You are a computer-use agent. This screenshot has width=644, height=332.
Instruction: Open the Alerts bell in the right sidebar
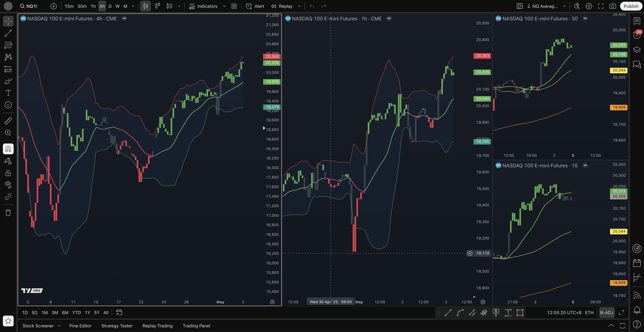pyautogui.click(x=637, y=310)
